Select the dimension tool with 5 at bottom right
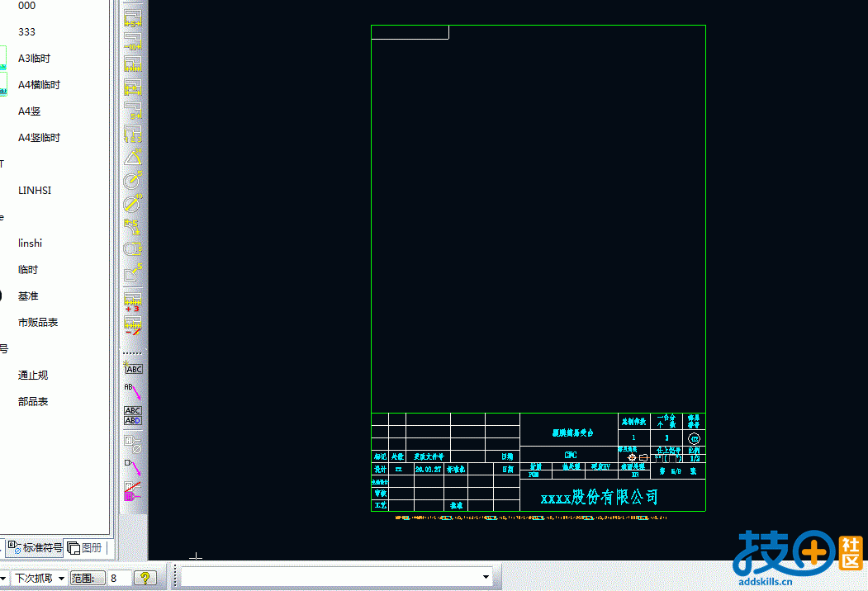 click(132, 110)
